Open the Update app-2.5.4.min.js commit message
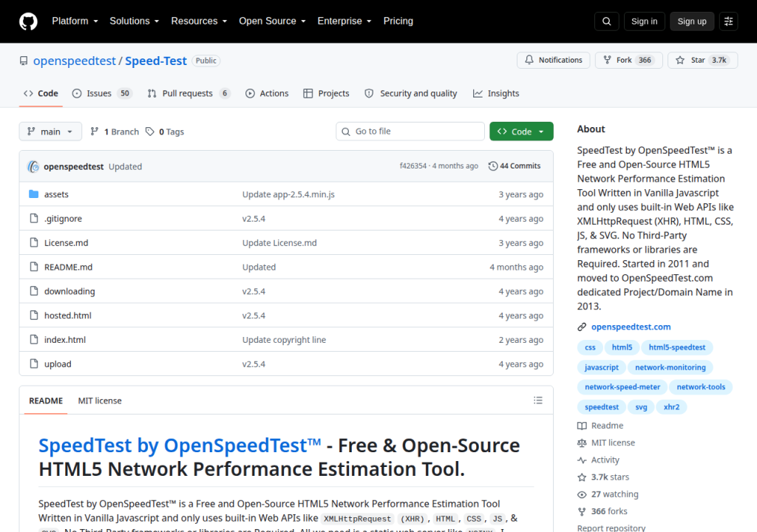The image size is (757, 532). coord(288,194)
